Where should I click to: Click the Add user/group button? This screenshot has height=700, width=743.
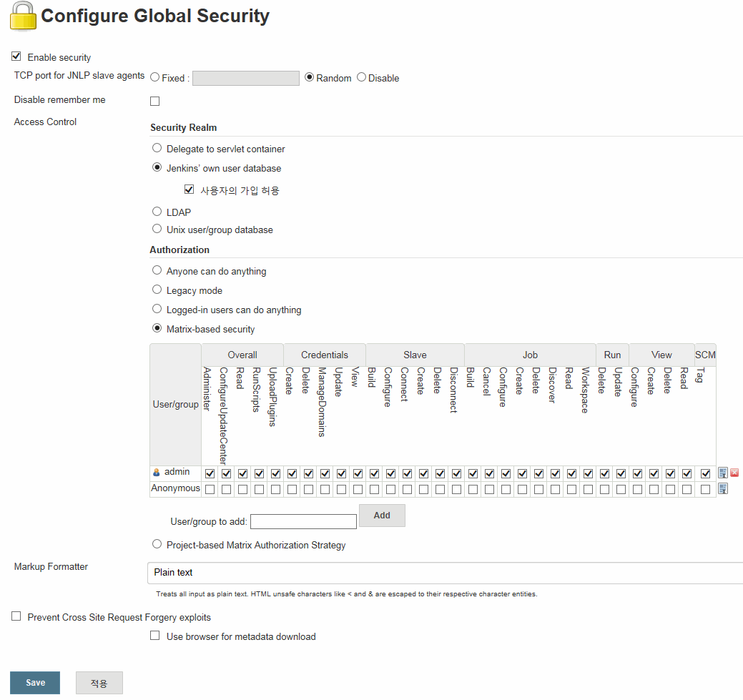tap(382, 515)
